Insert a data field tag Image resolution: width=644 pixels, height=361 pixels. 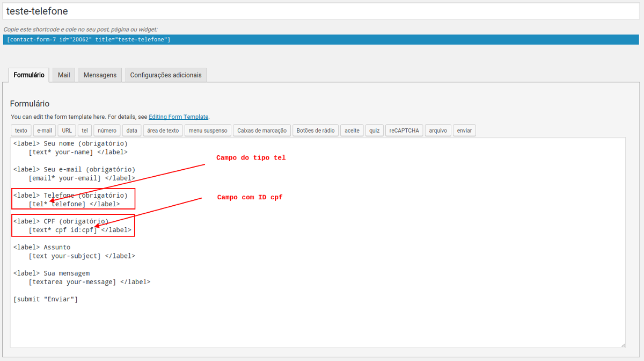pyautogui.click(x=131, y=130)
